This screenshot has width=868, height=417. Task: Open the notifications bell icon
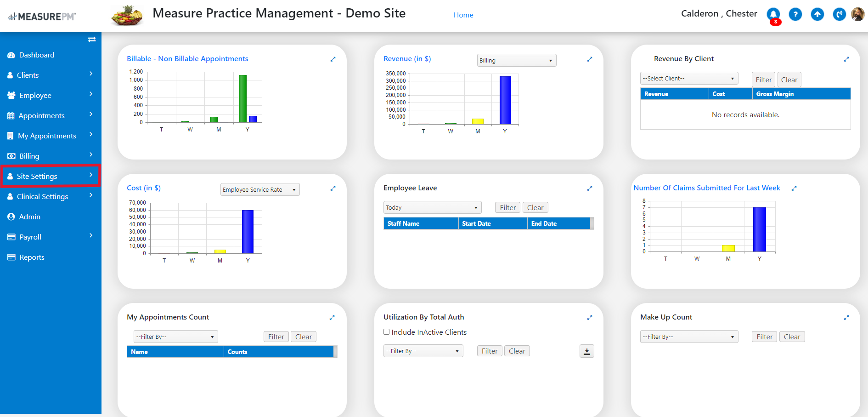(773, 14)
